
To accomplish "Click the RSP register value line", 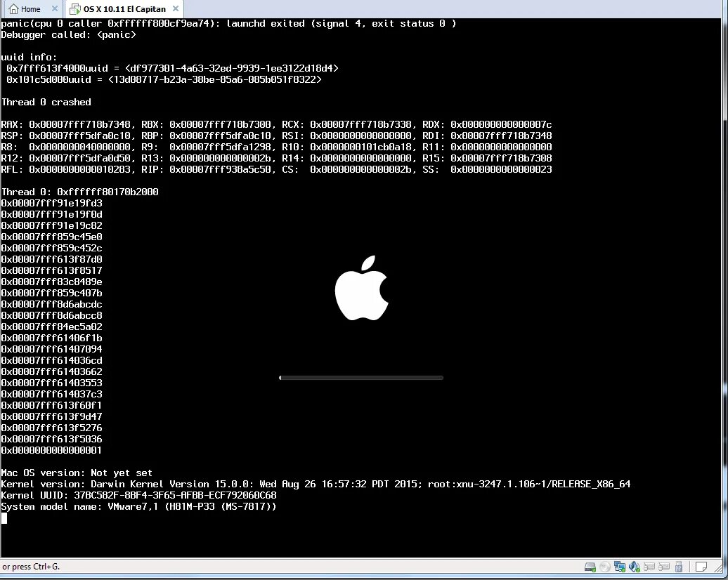I will [x=276, y=136].
